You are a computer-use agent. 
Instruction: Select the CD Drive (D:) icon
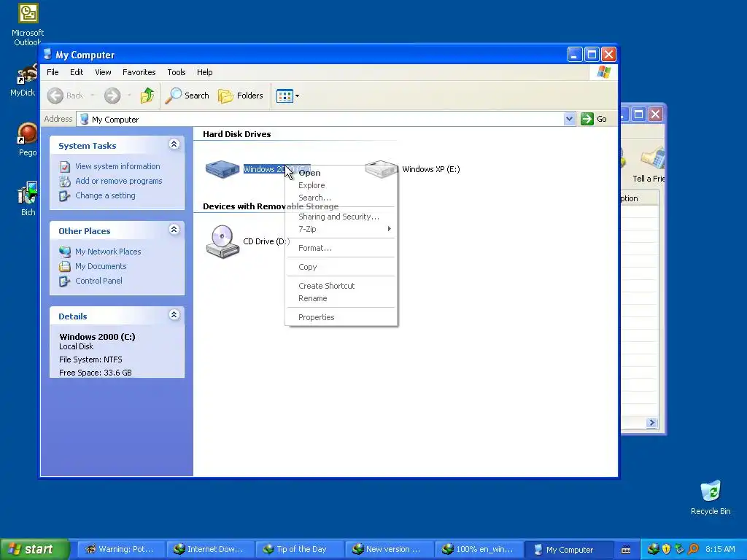[x=222, y=241]
